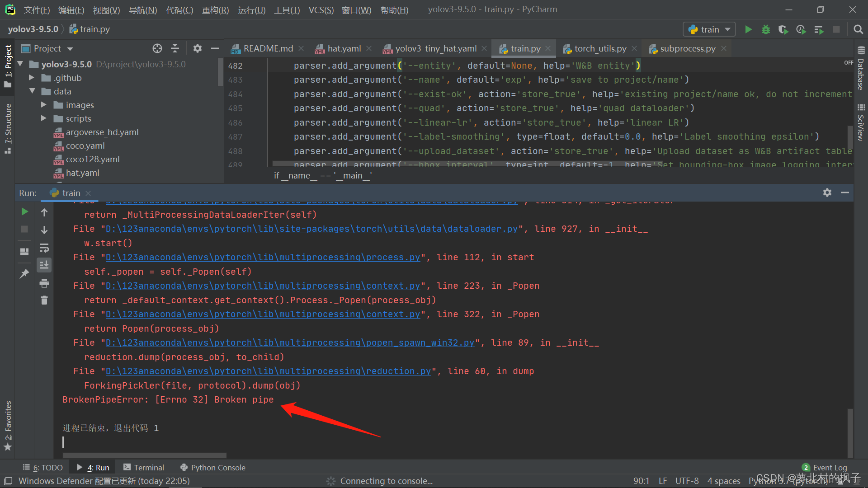Clear all console output trash icon
868x488 pixels.
(x=44, y=300)
